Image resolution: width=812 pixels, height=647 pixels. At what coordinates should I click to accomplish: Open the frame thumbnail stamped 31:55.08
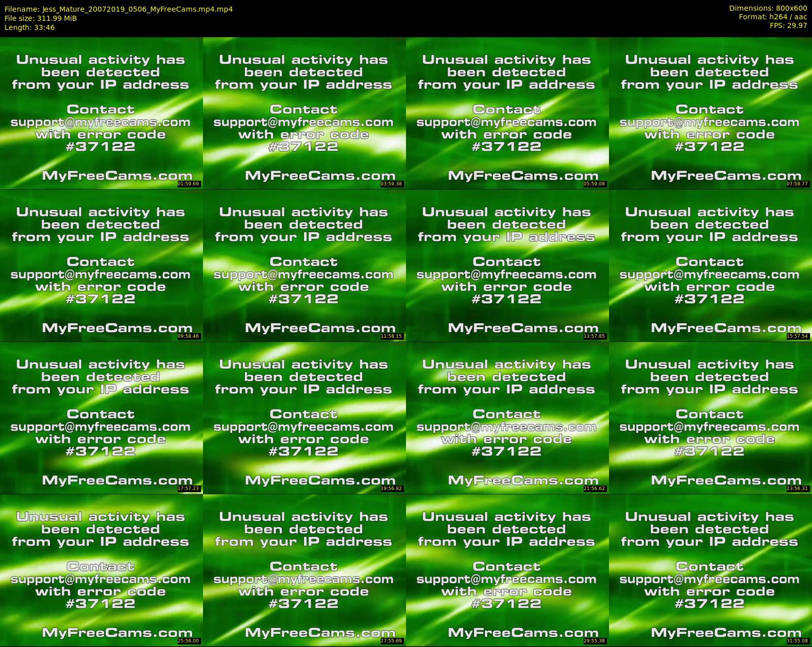(x=710, y=570)
